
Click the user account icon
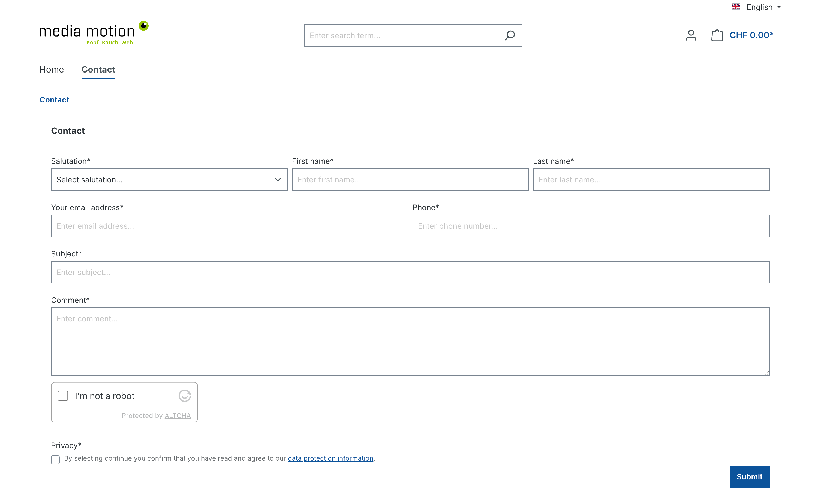click(691, 35)
